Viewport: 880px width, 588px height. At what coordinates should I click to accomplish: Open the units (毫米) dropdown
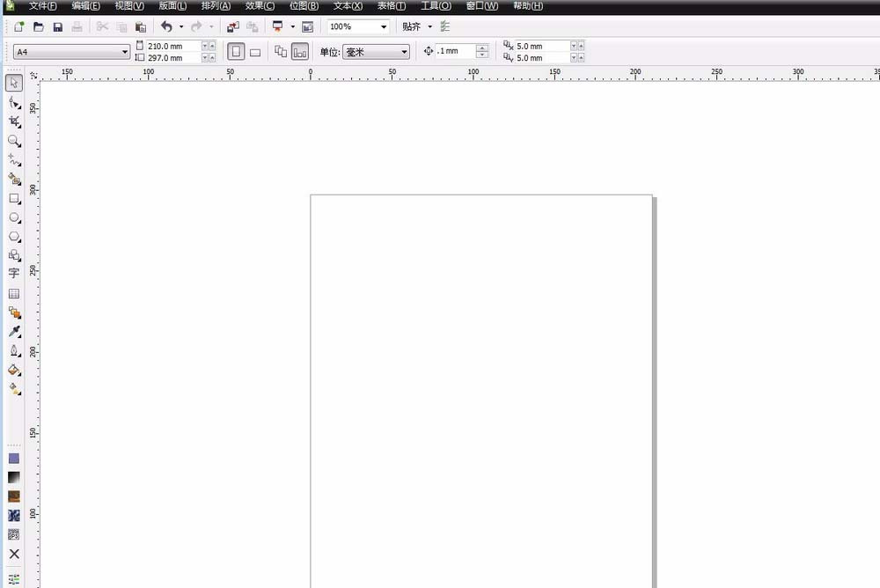point(404,53)
